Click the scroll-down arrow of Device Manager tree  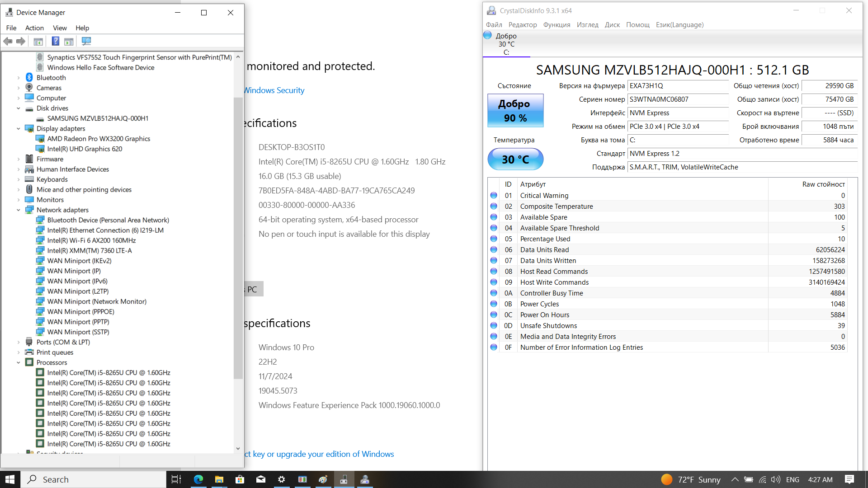(x=238, y=448)
